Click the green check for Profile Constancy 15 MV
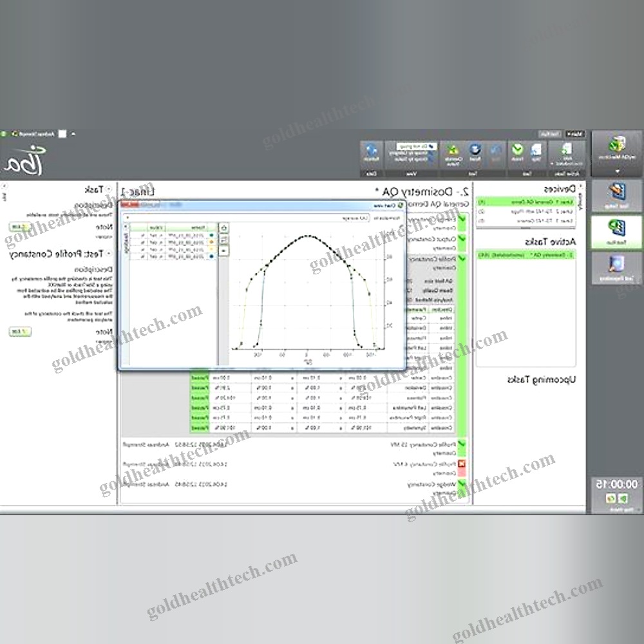 click(462, 444)
